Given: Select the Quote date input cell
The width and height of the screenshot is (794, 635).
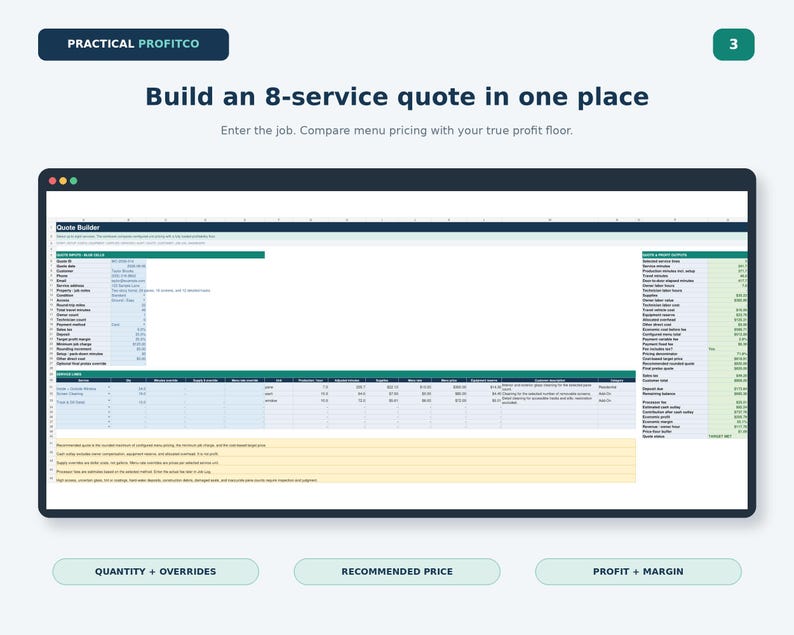Looking at the screenshot, I should click(129, 266).
